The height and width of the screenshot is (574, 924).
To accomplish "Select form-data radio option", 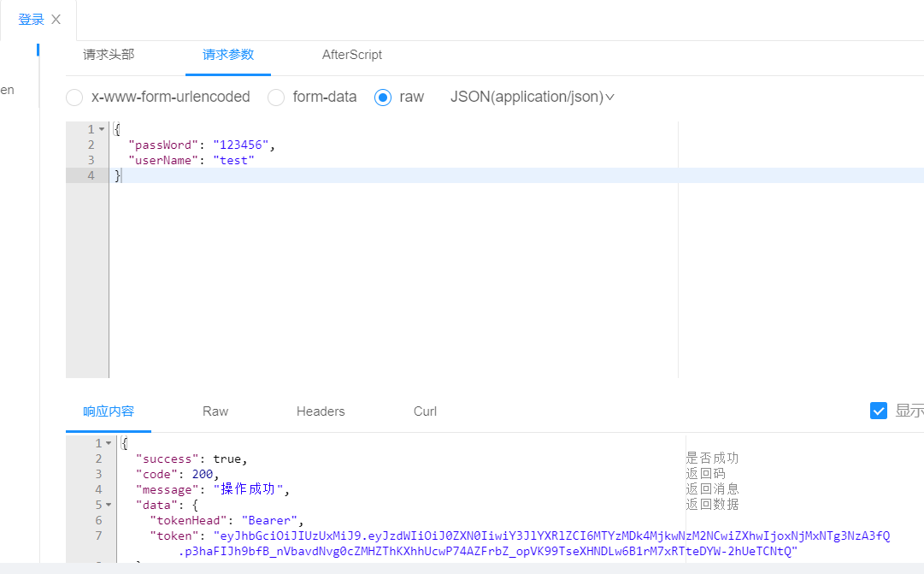I will [276, 98].
